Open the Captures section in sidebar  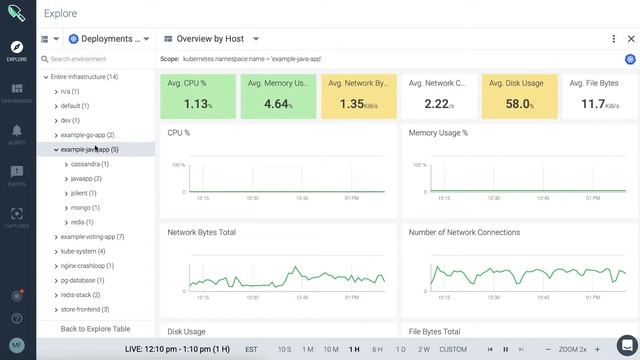point(17,218)
